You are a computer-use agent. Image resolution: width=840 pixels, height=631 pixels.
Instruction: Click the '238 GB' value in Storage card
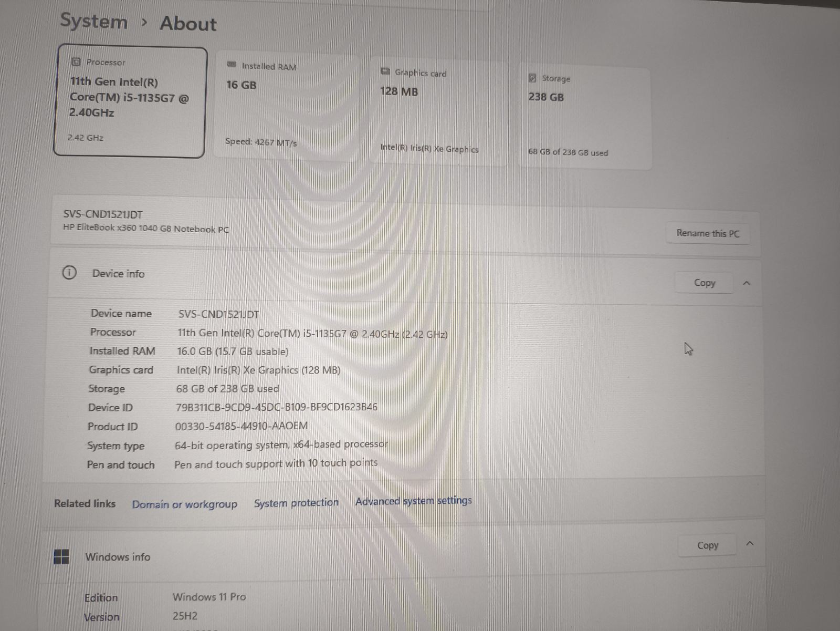546,97
